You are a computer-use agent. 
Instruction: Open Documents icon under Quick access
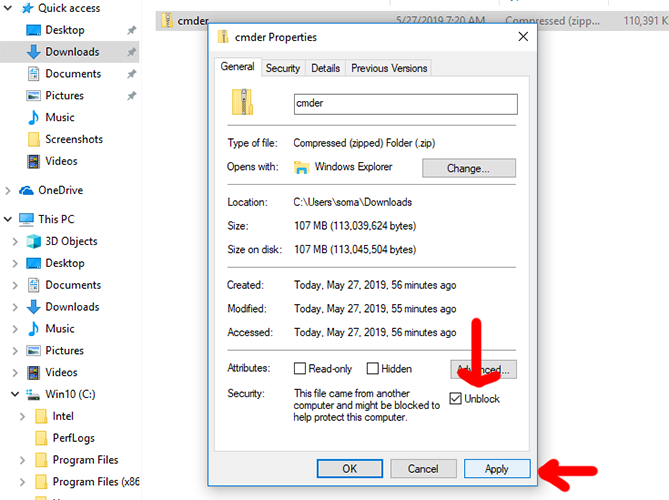33,74
